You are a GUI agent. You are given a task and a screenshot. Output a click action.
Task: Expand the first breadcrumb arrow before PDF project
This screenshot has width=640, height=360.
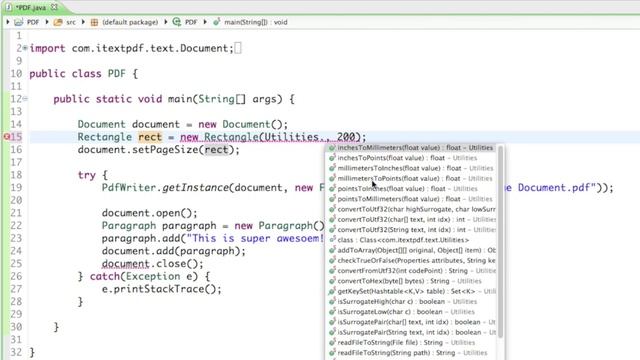pos(8,22)
